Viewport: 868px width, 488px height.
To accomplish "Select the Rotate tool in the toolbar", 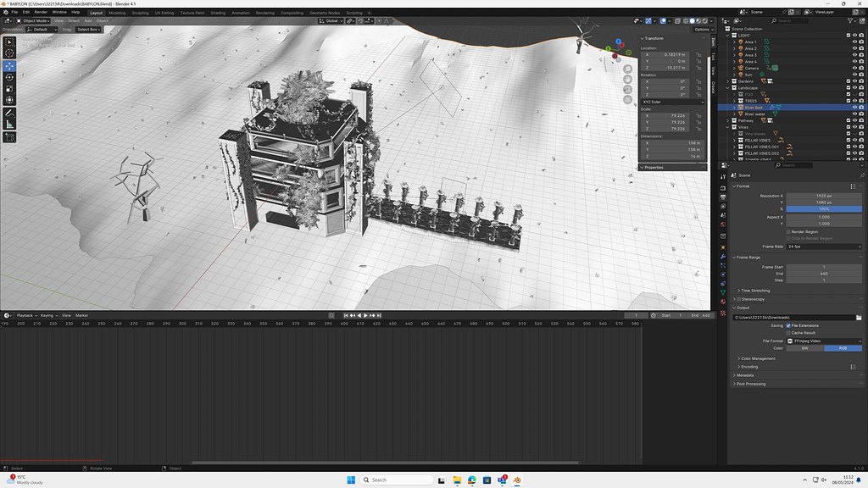I will tap(9, 77).
